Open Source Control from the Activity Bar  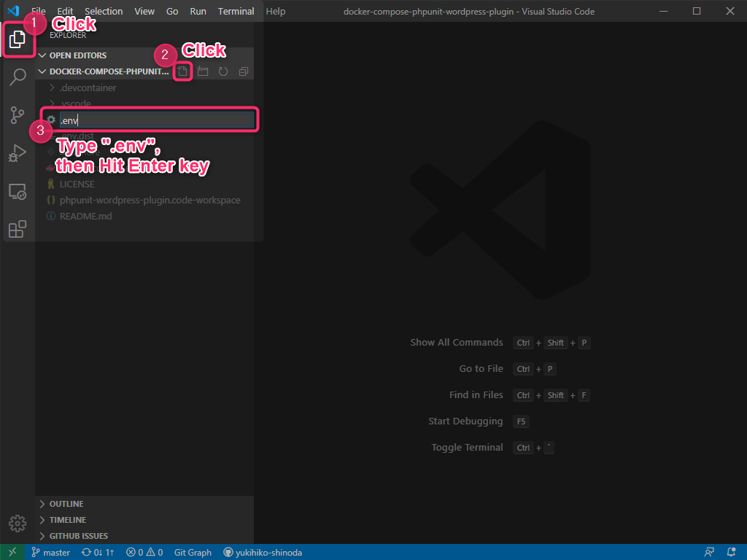coord(18,114)
